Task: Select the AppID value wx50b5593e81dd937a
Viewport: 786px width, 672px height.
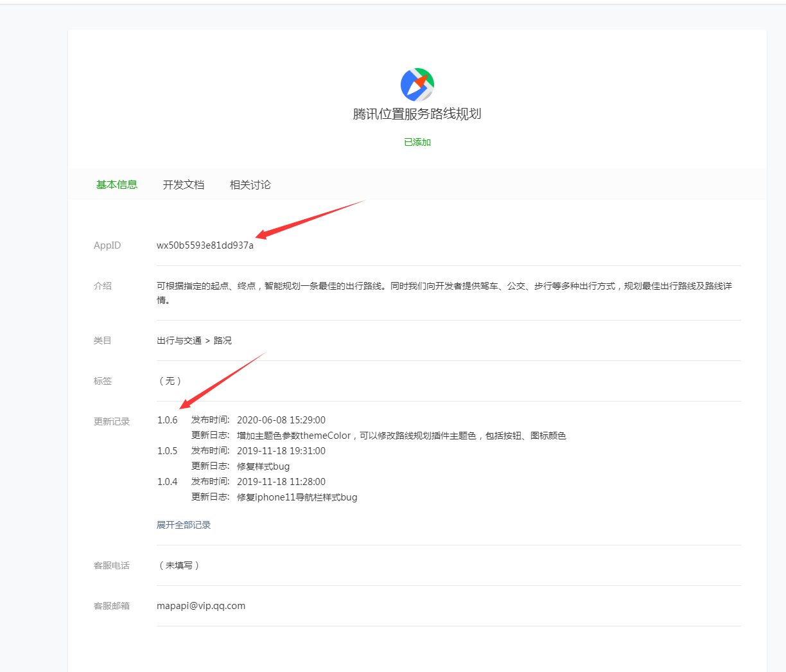Action: pyautogui.click(x=205, y=245)
